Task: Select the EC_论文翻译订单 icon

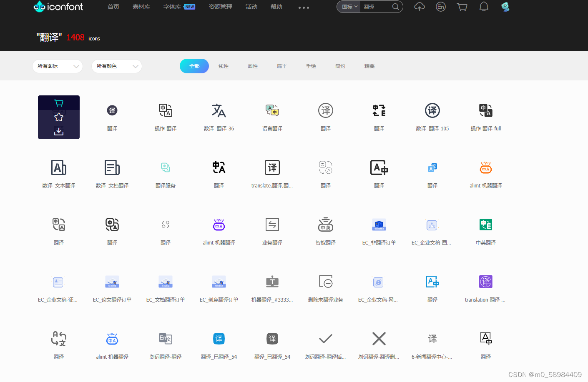Action: pos(112,282)
